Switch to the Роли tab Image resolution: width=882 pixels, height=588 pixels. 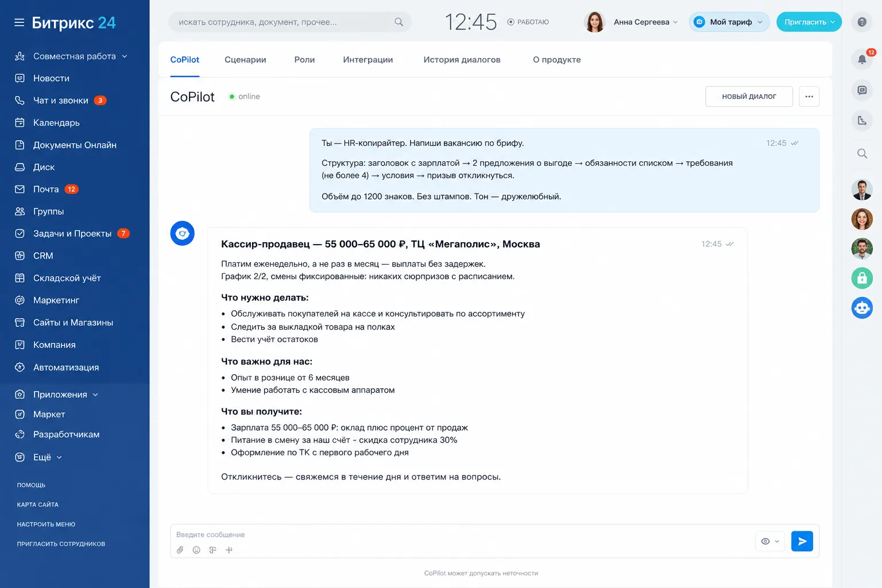(x=304, y=60)
